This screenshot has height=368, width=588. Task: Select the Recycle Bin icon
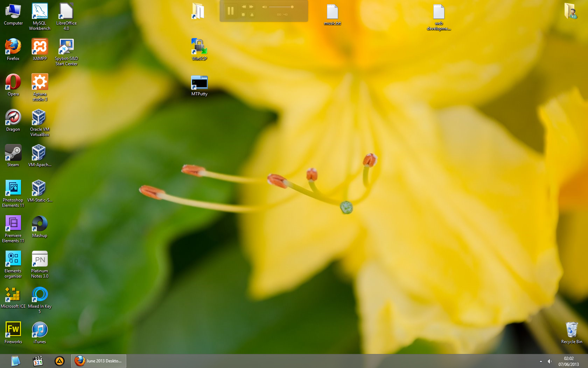(572, 330)
